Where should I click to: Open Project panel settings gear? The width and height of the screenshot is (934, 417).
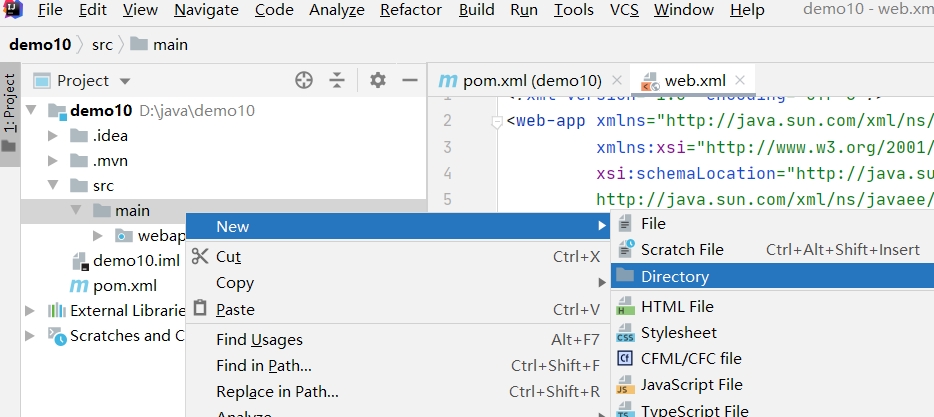(x=377, y=80)
